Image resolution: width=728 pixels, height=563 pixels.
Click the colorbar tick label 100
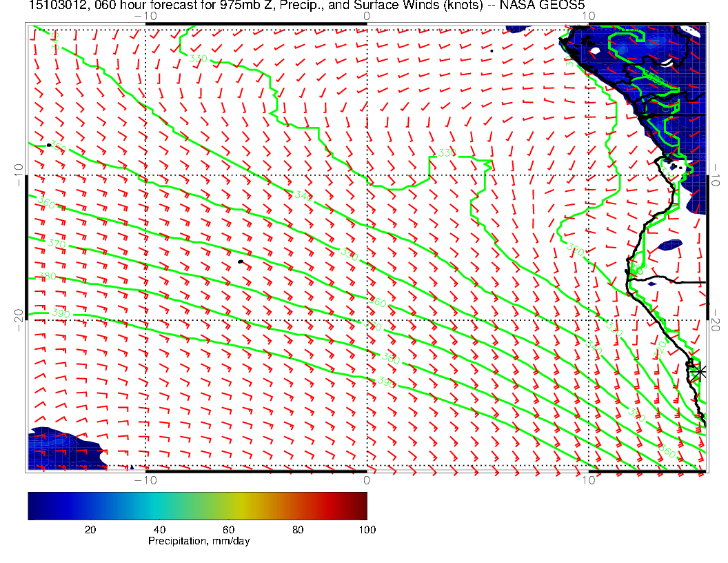click(367, 529)
